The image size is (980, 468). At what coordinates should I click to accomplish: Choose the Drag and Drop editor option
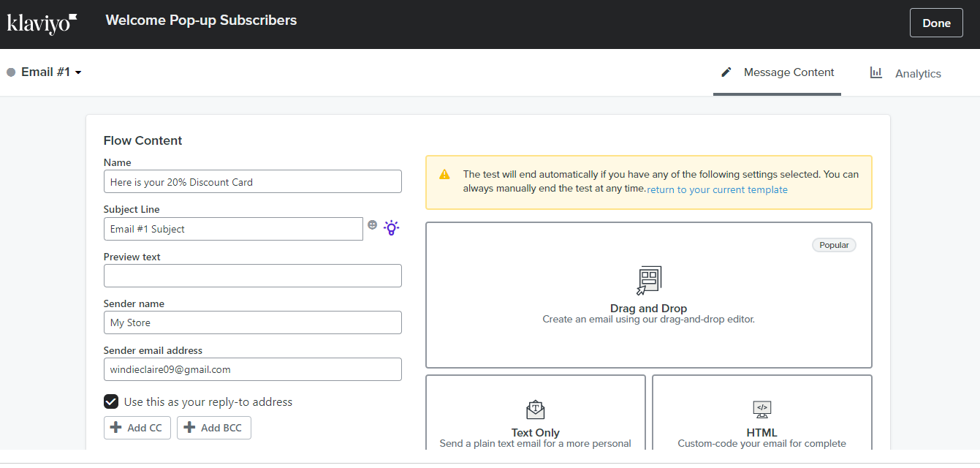coord(649,295)
